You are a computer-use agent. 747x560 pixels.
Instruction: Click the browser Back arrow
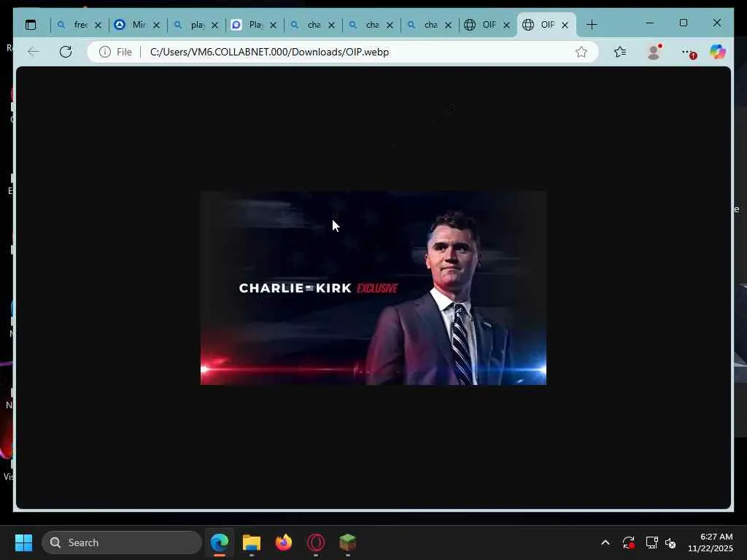pos(34,52)
